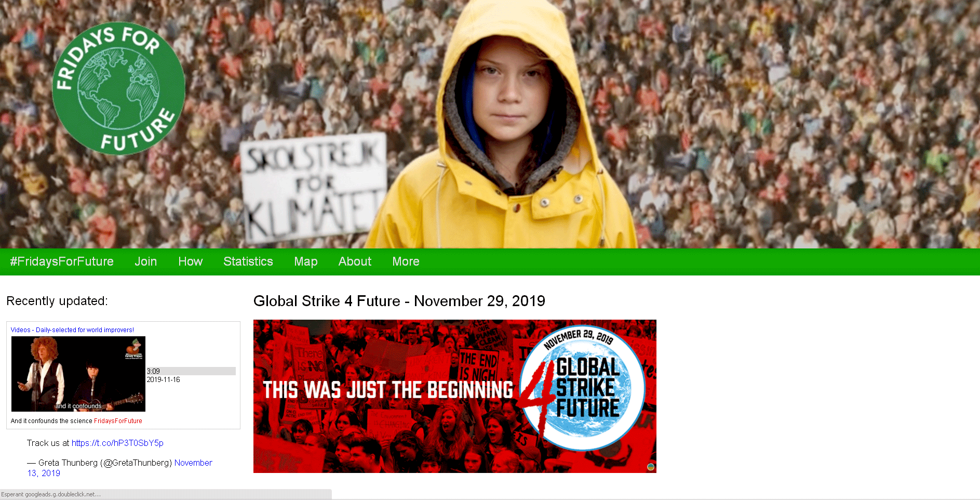Click the small globe icon on the banner's corner
980x500 pixels.
coord(651,467)
